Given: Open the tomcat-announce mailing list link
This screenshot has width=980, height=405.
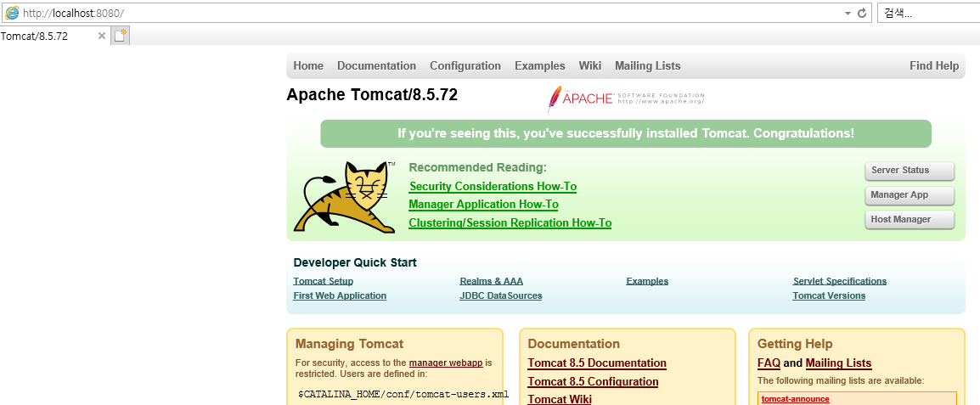Looking at the screenshot, I should [795, 399].
